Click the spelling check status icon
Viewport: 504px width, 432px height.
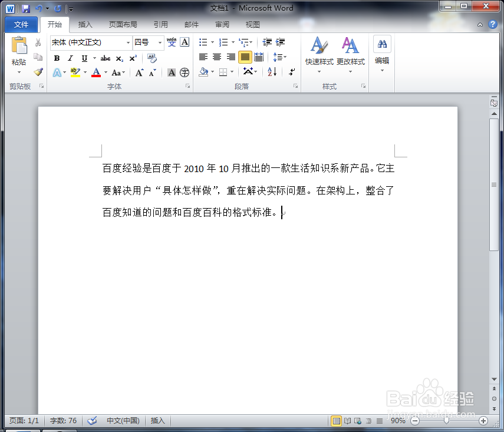click(92, 420)
